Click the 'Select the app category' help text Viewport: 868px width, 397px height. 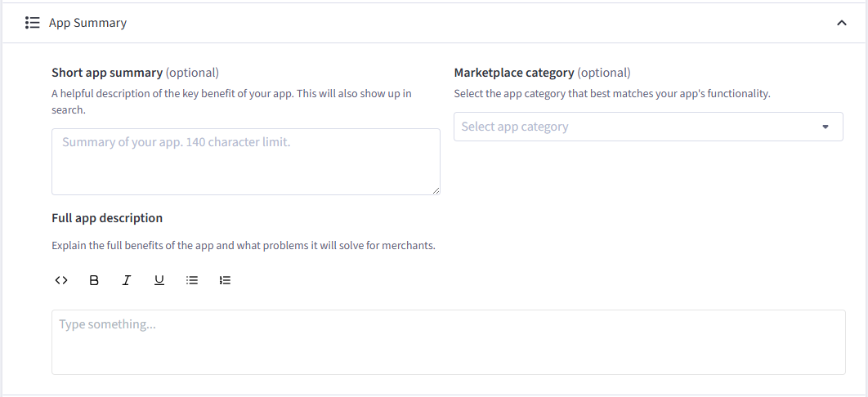tap(612, 93)
